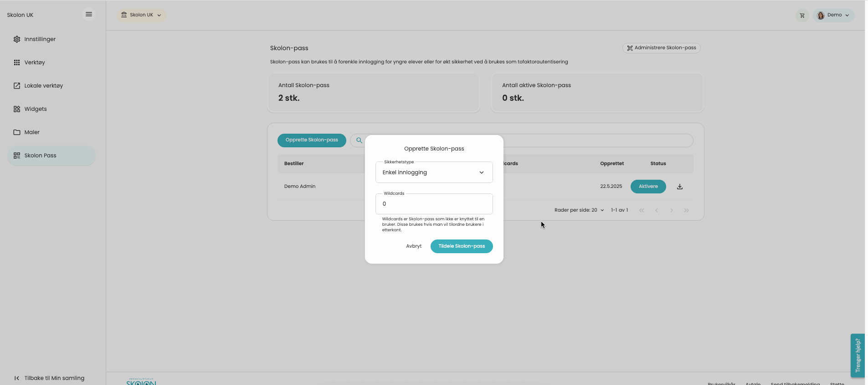868x385 pixels.
Task: Click the Wildcards input field
Action: click(x=434, y=204)
